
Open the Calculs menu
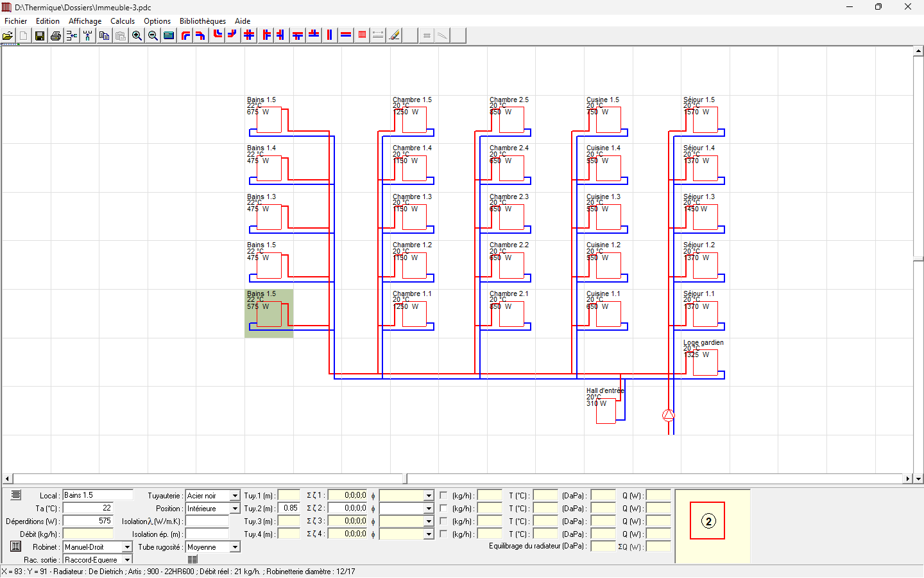123,21
